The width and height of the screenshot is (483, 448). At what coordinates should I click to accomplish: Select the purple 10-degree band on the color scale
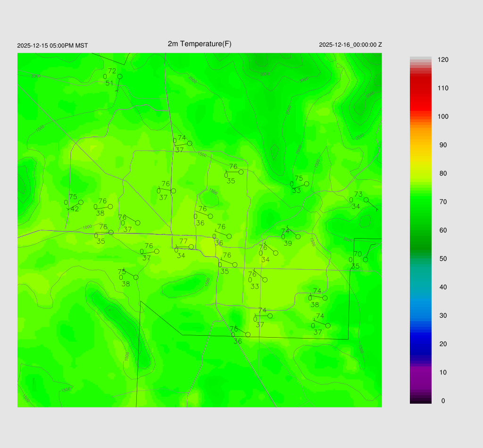coord(420,372)
